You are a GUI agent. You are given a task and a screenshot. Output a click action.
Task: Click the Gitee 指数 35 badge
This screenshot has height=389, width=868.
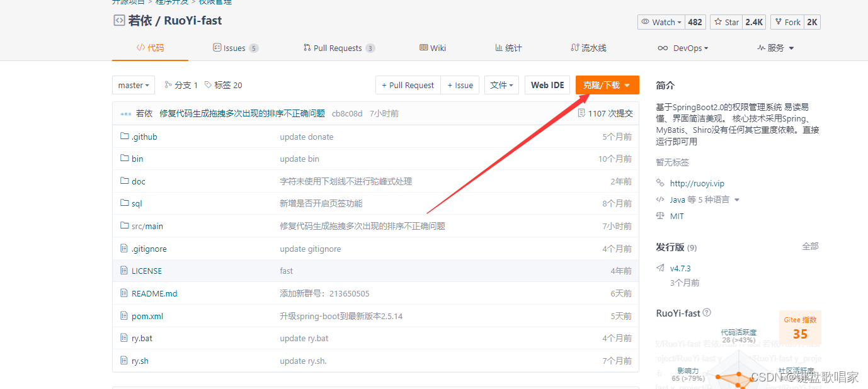click(x=800, y=327)
